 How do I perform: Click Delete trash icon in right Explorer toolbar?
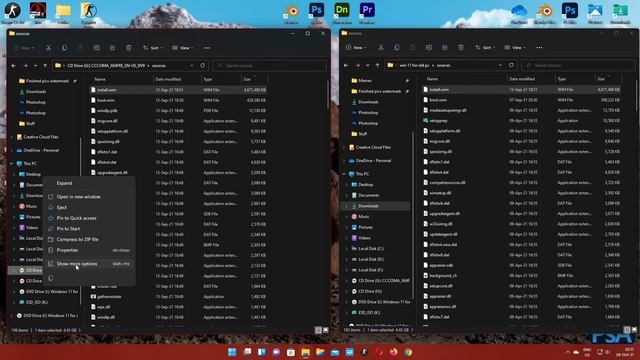[461, 48]
